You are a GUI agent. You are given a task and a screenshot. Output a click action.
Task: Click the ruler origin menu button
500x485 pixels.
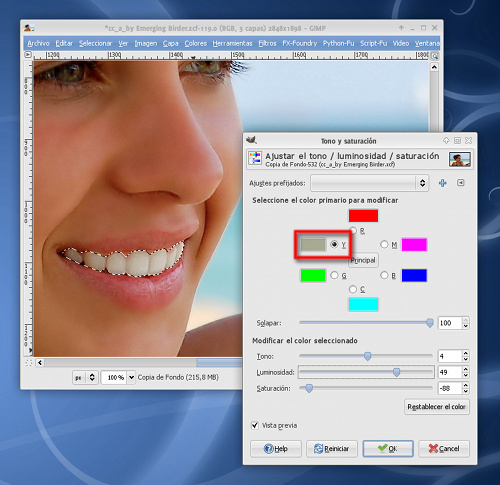pos(28,55)
